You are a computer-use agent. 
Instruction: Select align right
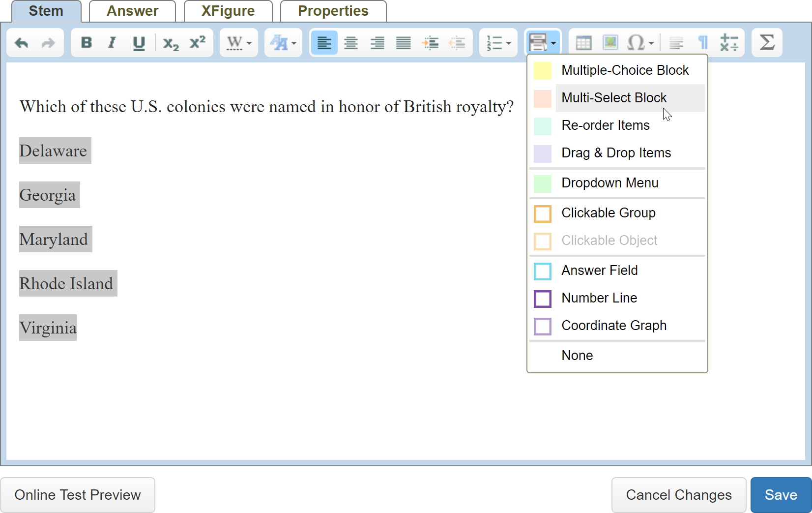click(377, 43)
